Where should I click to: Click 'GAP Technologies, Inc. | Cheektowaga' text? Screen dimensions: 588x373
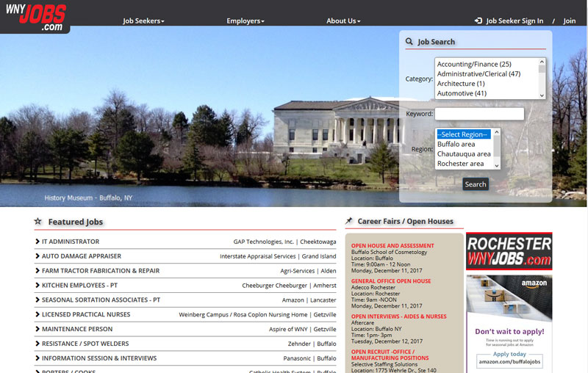pyautogui.click(x=284, y=242)
